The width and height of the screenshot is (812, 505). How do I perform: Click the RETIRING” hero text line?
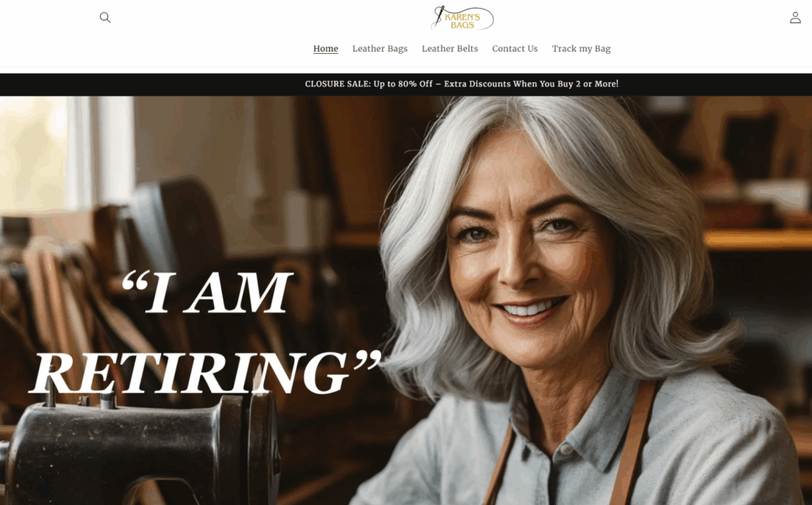[206, 372]
